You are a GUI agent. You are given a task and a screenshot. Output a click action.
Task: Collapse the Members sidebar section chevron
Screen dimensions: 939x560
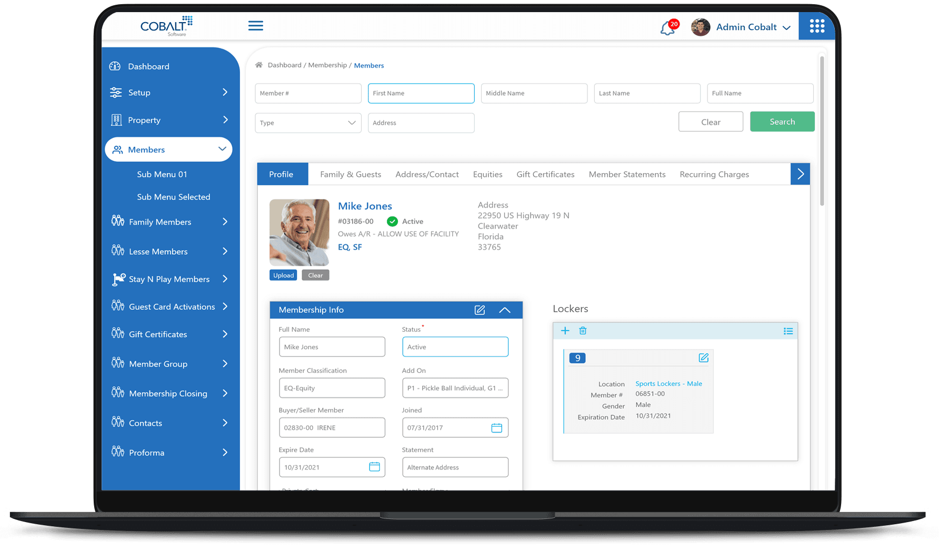click(x=222, y=149)
